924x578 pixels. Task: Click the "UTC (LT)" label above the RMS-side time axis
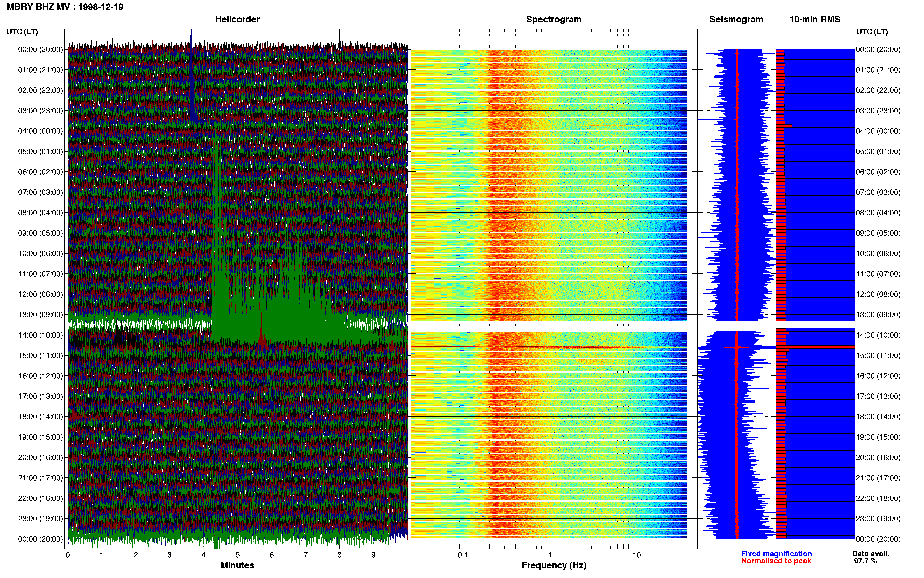pos(872,32)
